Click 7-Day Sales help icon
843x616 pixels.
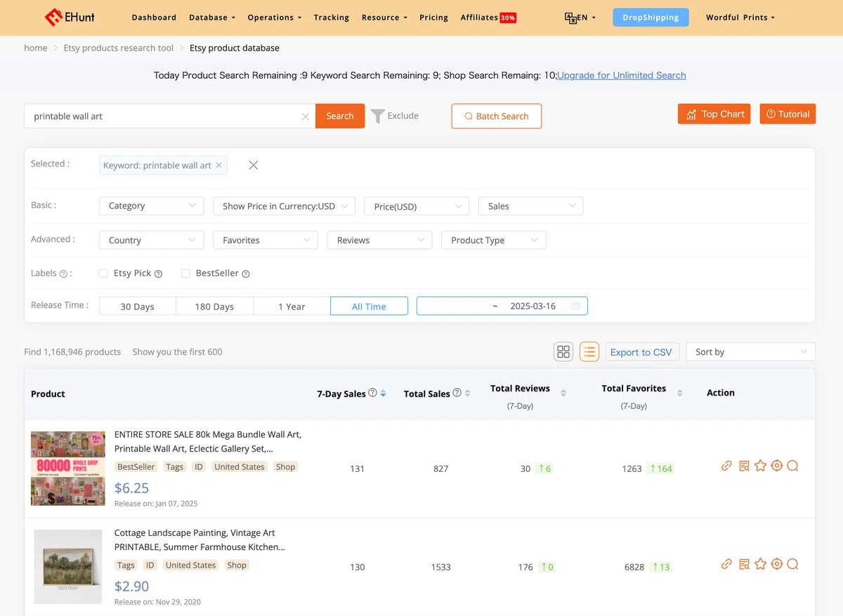pyautogui.click(x=373, y=393)
